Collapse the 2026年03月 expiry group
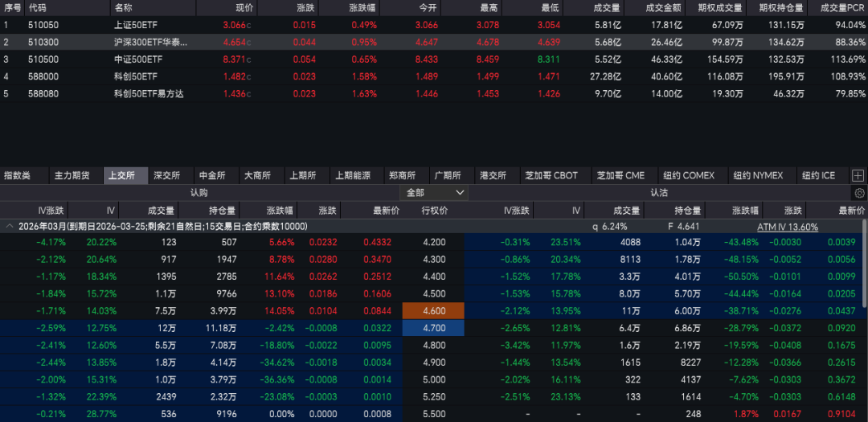This screenshot has height=422, width=868. 10,227
